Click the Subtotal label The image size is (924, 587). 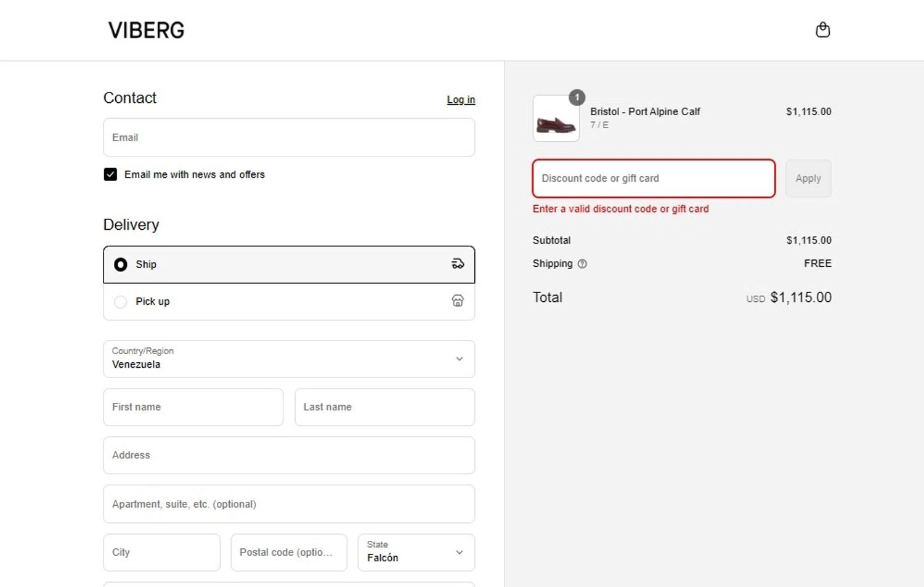coord(551,240)
